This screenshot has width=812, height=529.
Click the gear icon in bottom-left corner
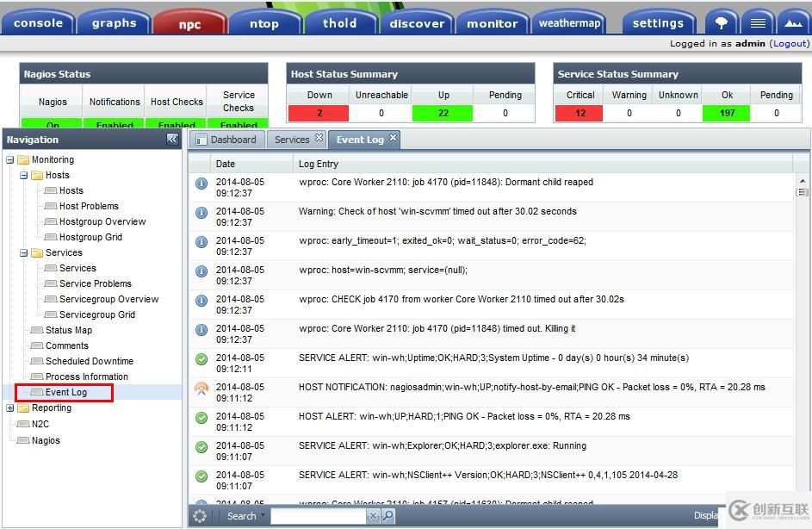click(x=200, y=515)
